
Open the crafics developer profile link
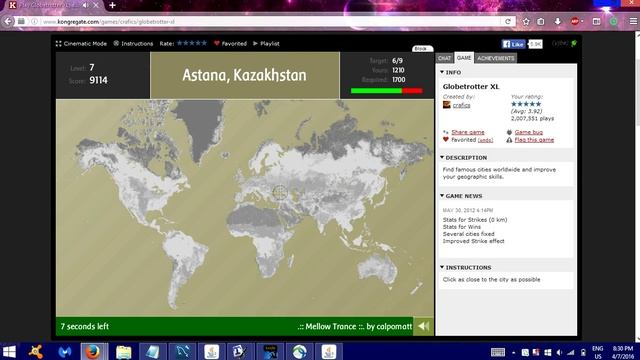[461, 105]
